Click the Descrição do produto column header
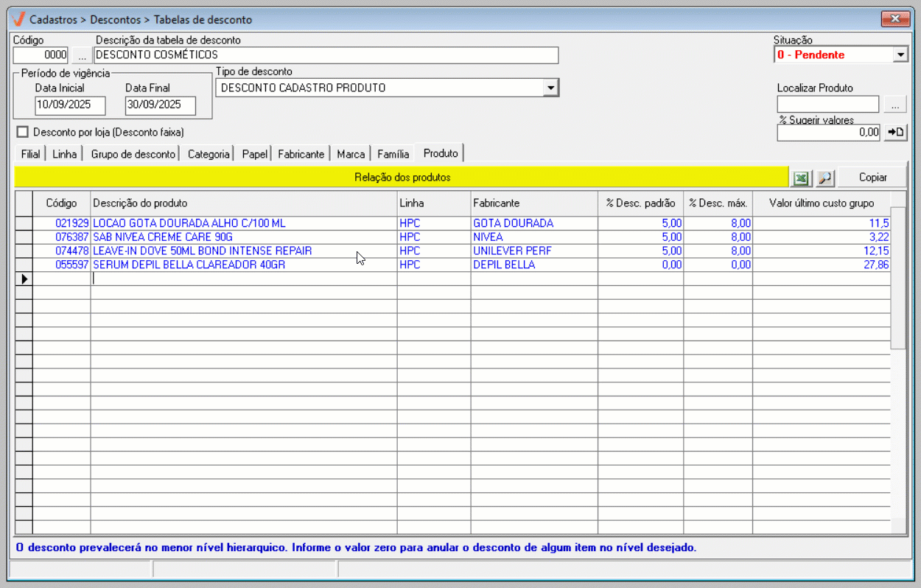The width and height of the screenshot is (921, 588). click(243, 203)
